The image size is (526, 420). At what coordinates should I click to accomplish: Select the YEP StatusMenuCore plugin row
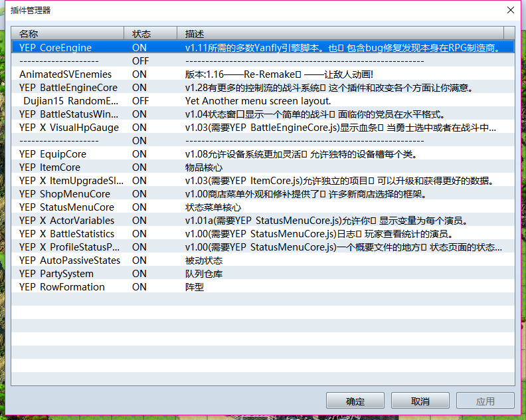click(263, 207)
